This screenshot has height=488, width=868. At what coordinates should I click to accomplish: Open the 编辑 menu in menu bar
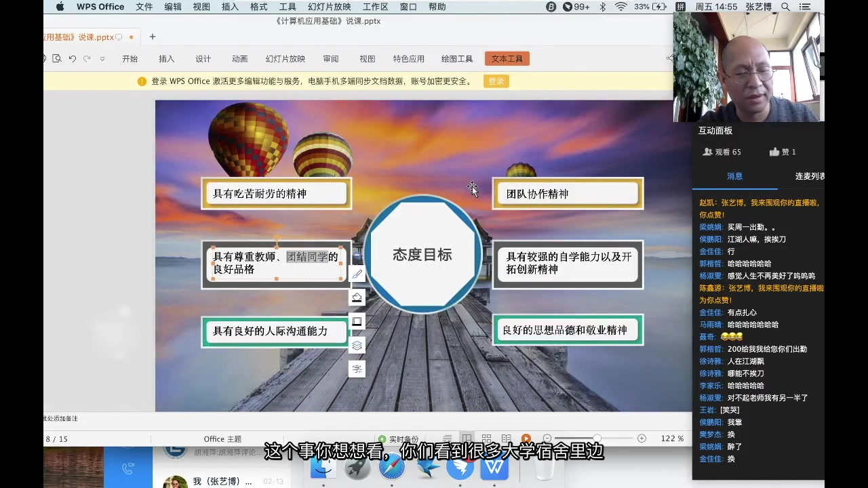(x=173, y=7)
